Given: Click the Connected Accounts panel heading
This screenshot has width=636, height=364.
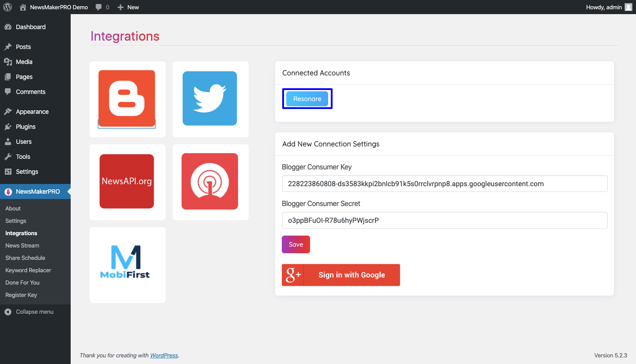Looking at the screenshot, I should [316, 73].
